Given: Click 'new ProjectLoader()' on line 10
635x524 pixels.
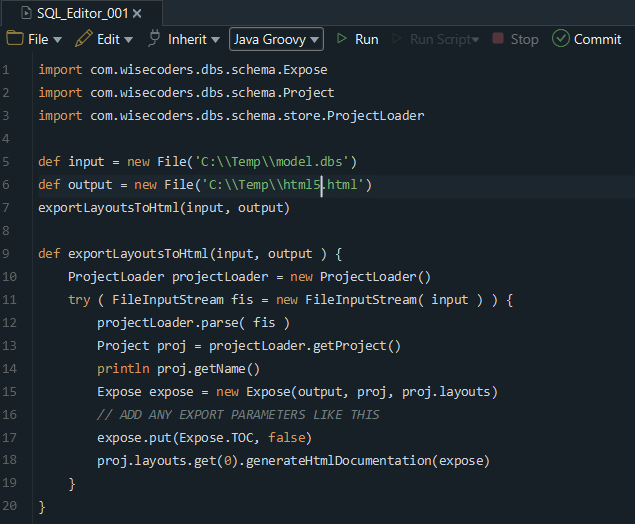Looking at the screenshot, I should (360, 277).
